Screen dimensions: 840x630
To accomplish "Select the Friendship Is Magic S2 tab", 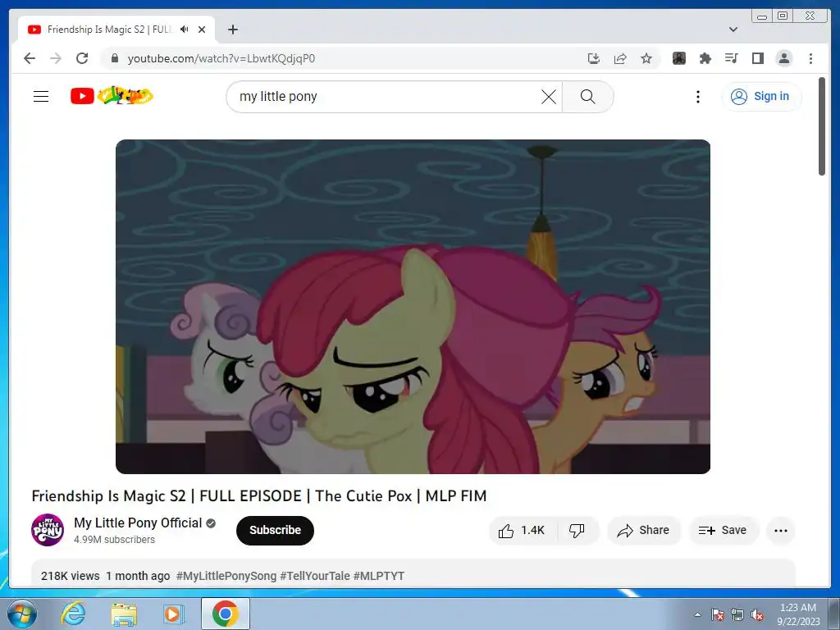I will tap(116, 30).
